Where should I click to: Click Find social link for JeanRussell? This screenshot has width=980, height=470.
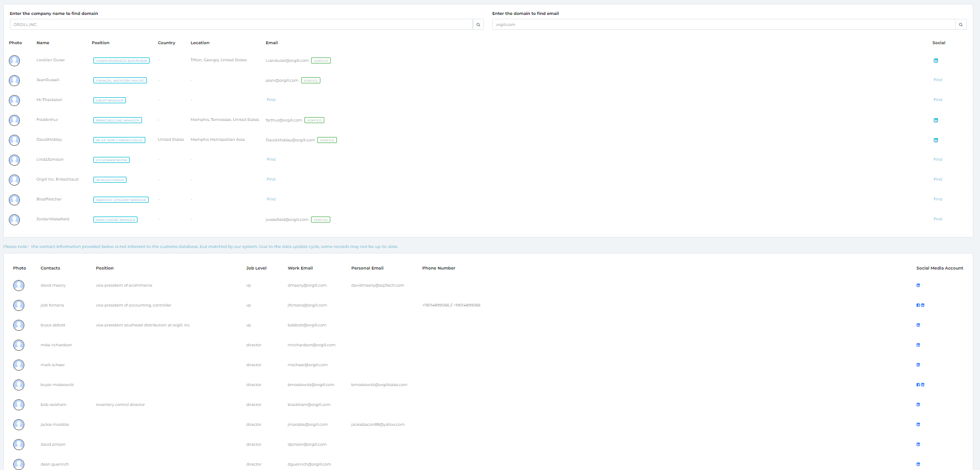[x=937, y=80]
